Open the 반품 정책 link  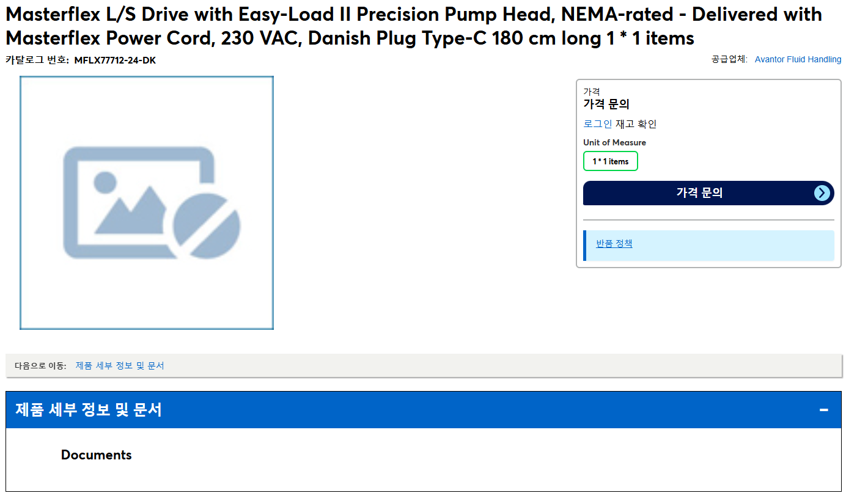614,243
